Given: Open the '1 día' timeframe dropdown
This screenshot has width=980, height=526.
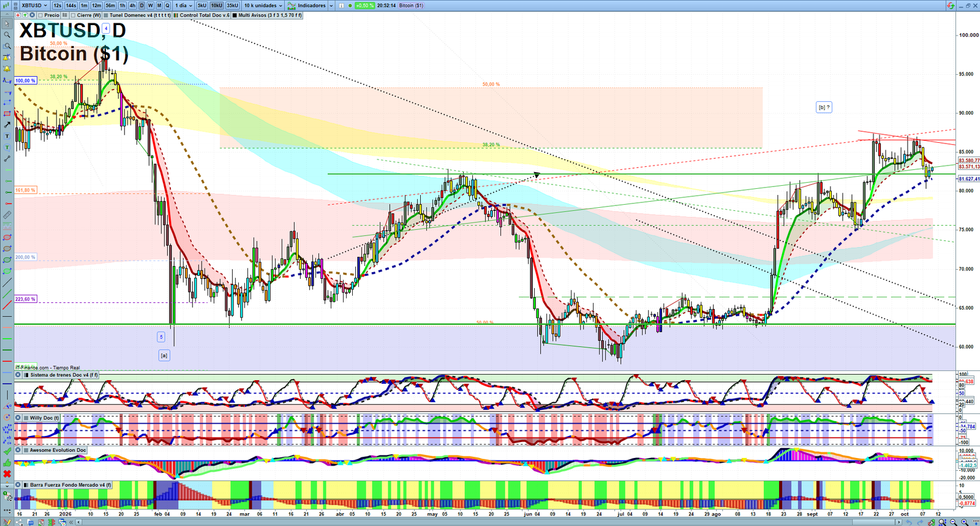Looking at the screenshot, I should click(184, 6).
